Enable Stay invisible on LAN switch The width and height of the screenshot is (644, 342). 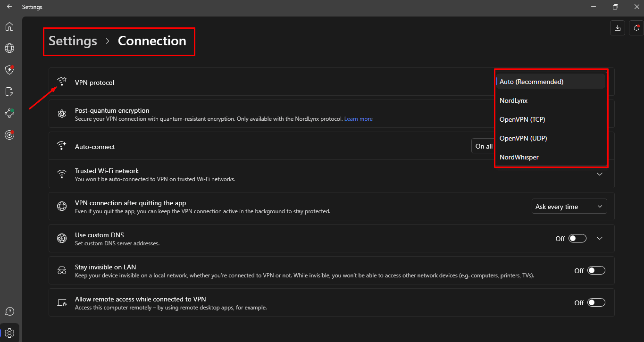tap(596, 270)
